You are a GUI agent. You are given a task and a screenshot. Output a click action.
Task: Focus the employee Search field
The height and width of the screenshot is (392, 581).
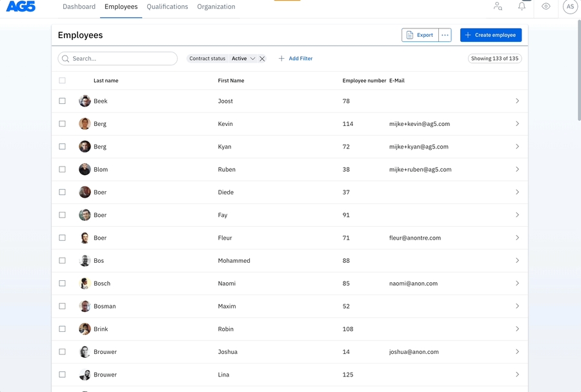click(x=123, y=59)
